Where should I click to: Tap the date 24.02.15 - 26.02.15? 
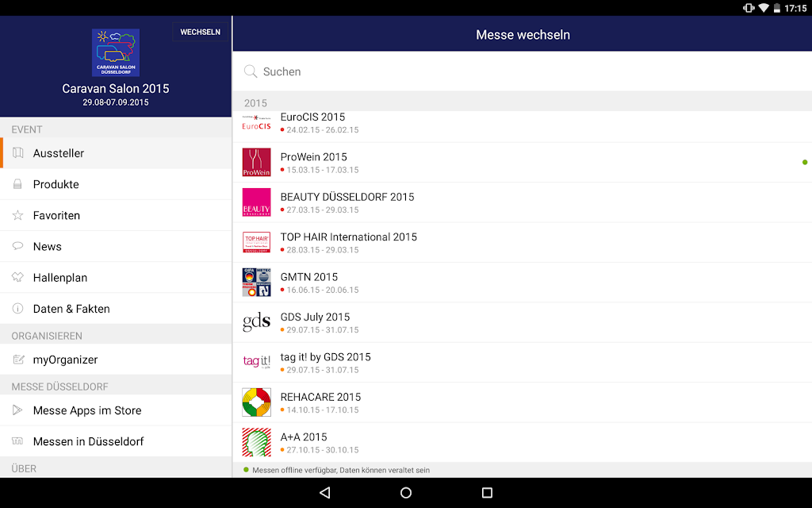point(323,129)
